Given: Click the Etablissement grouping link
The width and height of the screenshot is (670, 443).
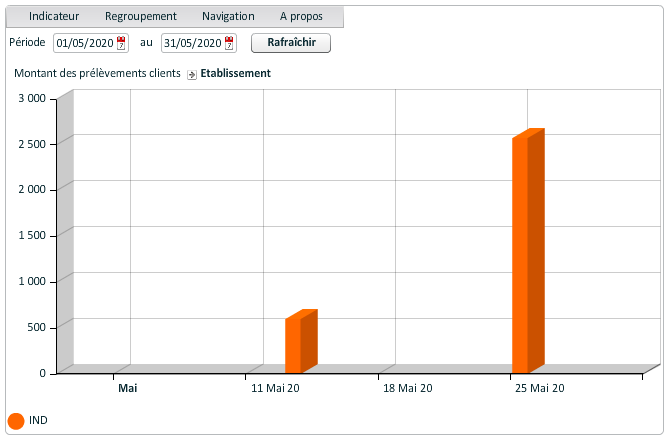Looking at the screenshot, I should [235, 73].
